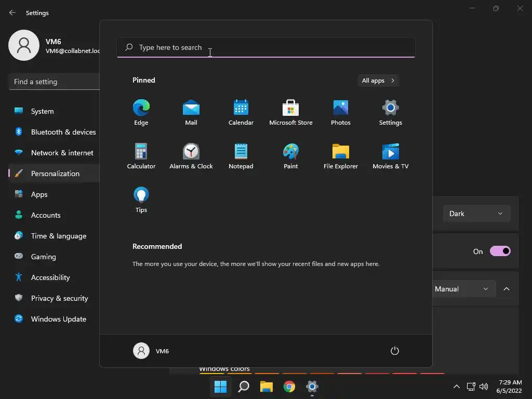Launch the Paint app
This screenshot has height=399, width=532.
click(x=291, y=156)
